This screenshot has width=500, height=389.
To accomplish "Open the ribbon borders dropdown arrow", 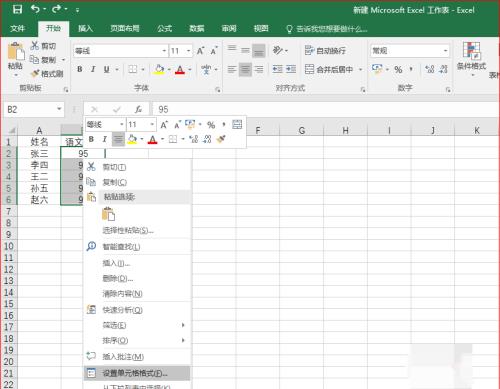I will (143, 69).
